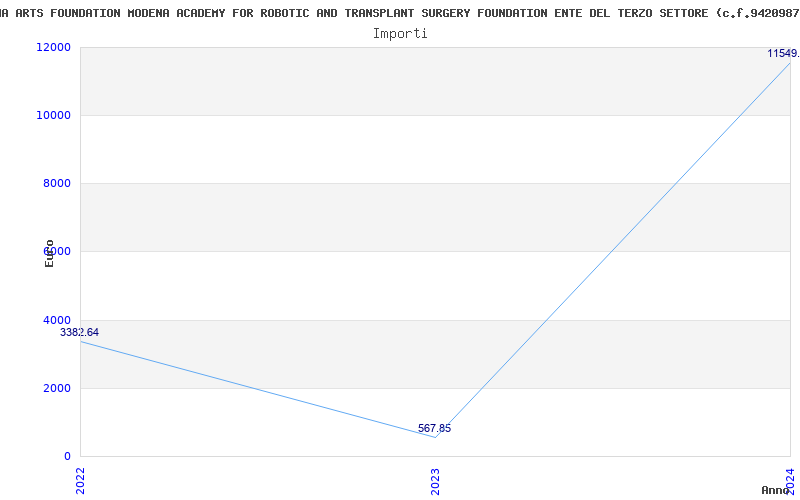The height and width of the screenshot is (500, 800).
Task: Click the y-axis value 10000
Action: [53, 115]
